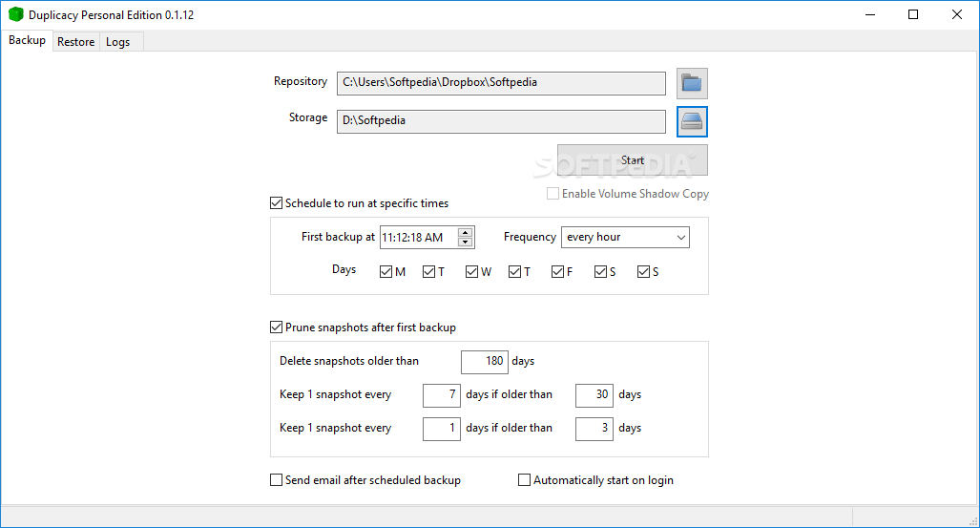Click the 7 days snapshot interval field
This screenshot has height=528, width=980.
[x=441, y=395]
